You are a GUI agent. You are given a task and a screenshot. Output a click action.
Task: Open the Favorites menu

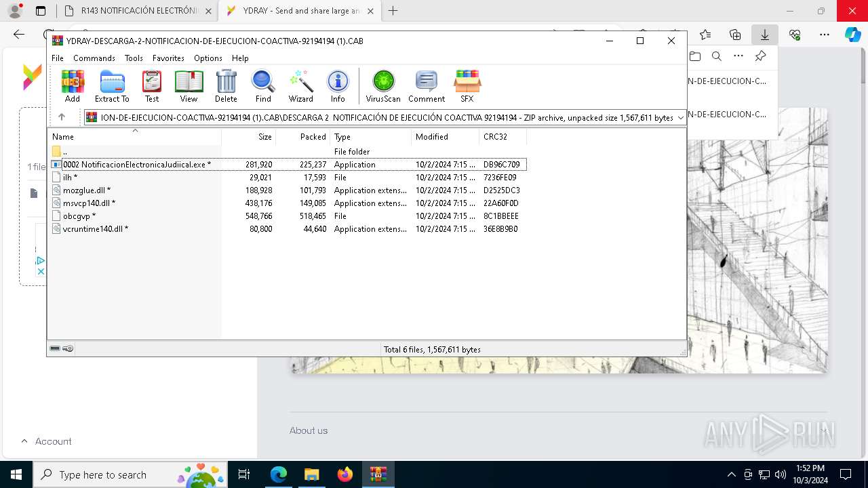pos(168,58)
